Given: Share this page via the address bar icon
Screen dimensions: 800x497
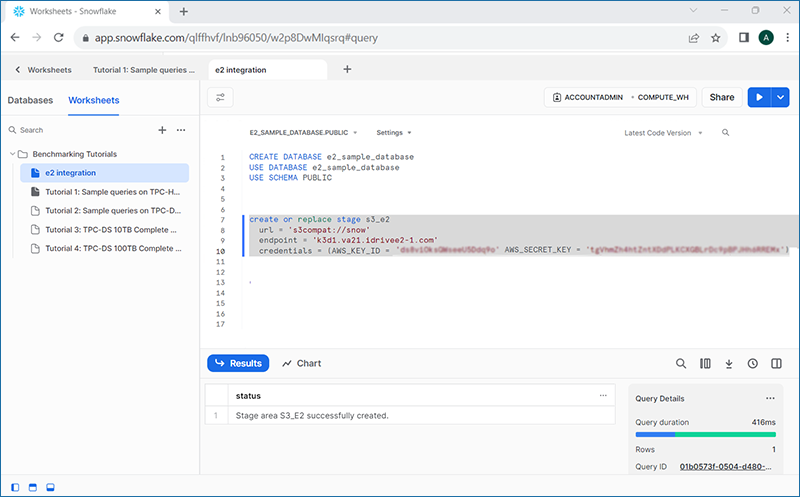Looking at the screenshot, I should pos(694,38).
